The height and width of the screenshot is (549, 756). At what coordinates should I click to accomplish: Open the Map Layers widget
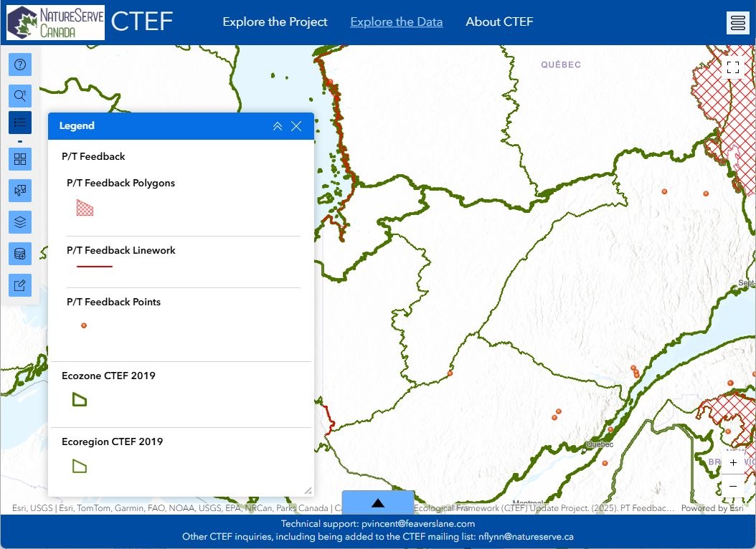click(20, 222)
